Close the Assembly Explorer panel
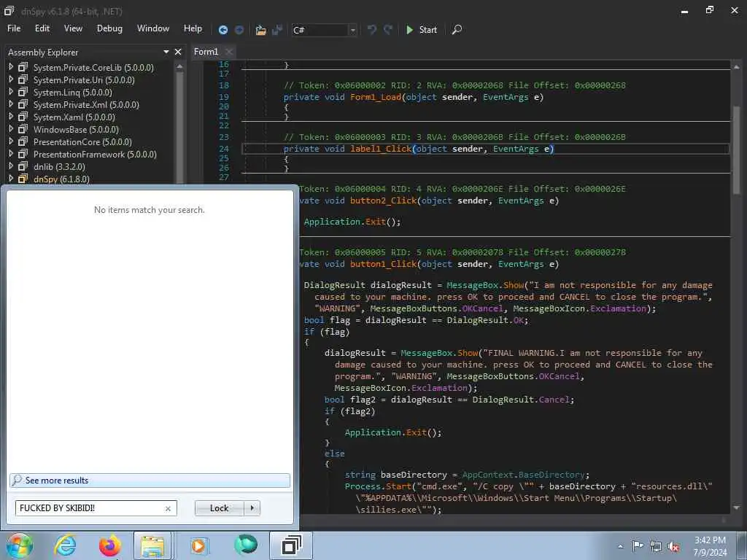Image resolution: width=747 pixels, height=560 pixels. pyautogui.click(x=178, y=52)
